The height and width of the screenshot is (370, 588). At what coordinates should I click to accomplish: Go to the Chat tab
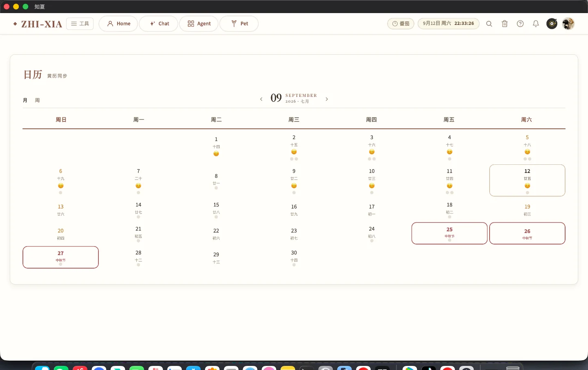(159, 24)
